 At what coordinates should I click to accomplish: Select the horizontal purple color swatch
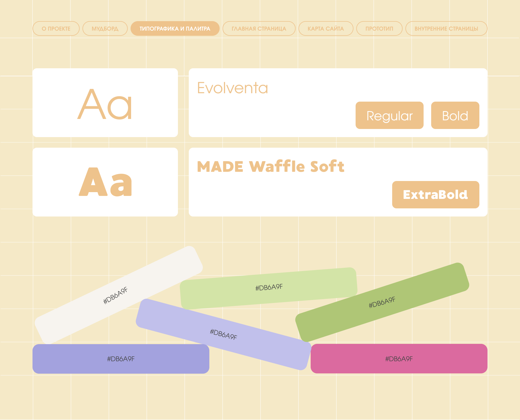pyautogui.click(x=121, y=359)
